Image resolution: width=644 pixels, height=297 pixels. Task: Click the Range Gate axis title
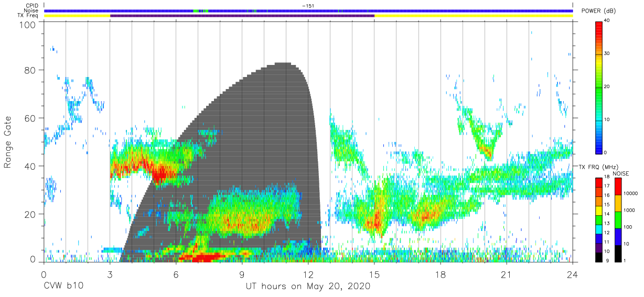(x=8, y=142)
